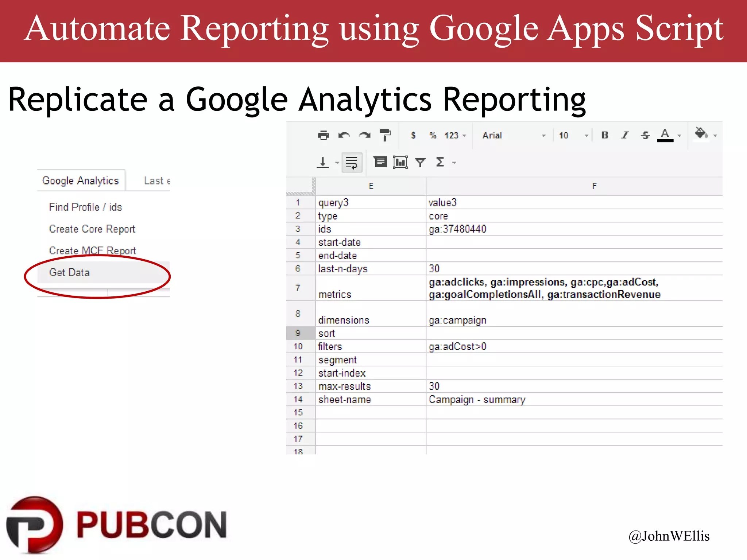Image resolution: width=747 pixels, height=560 pixels.
Task: Select column E header
Action: [371, 186]
